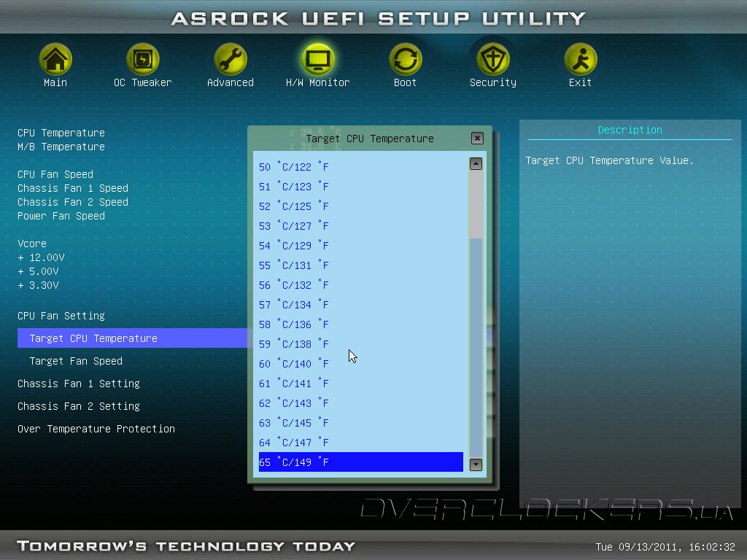Click the popup list scrollbar thumb

tap(476, 348)
